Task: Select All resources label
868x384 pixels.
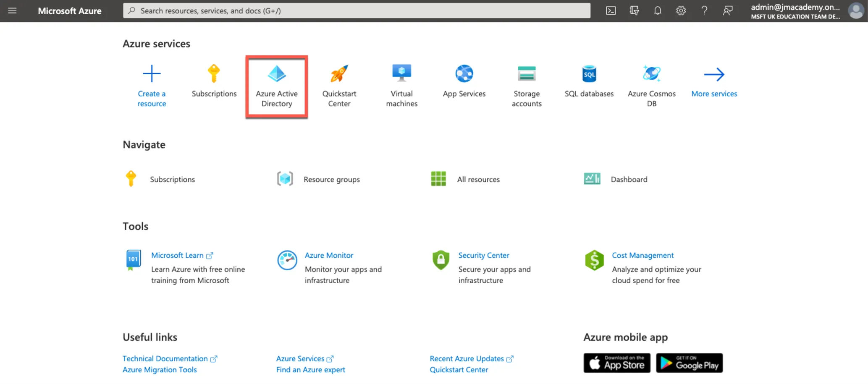Action: [x=478, y=179]
